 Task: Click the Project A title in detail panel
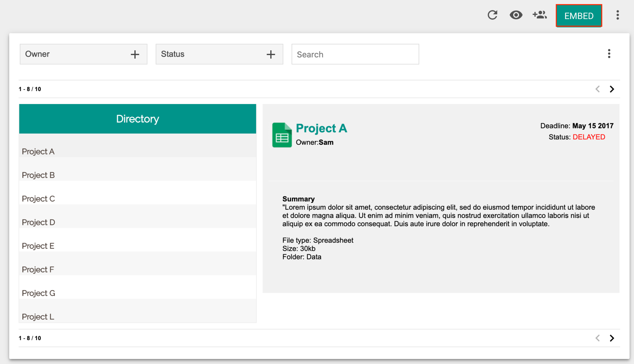click(x=321, y=129)
